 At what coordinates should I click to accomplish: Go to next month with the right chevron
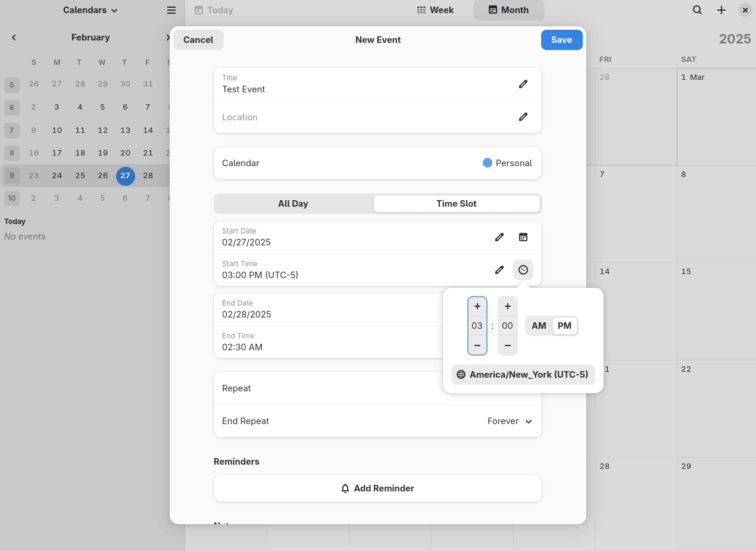[168, 37]
